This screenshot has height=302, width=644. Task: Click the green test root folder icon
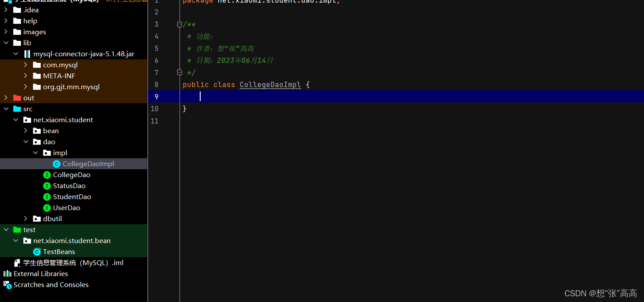click(x=17, y=229)
